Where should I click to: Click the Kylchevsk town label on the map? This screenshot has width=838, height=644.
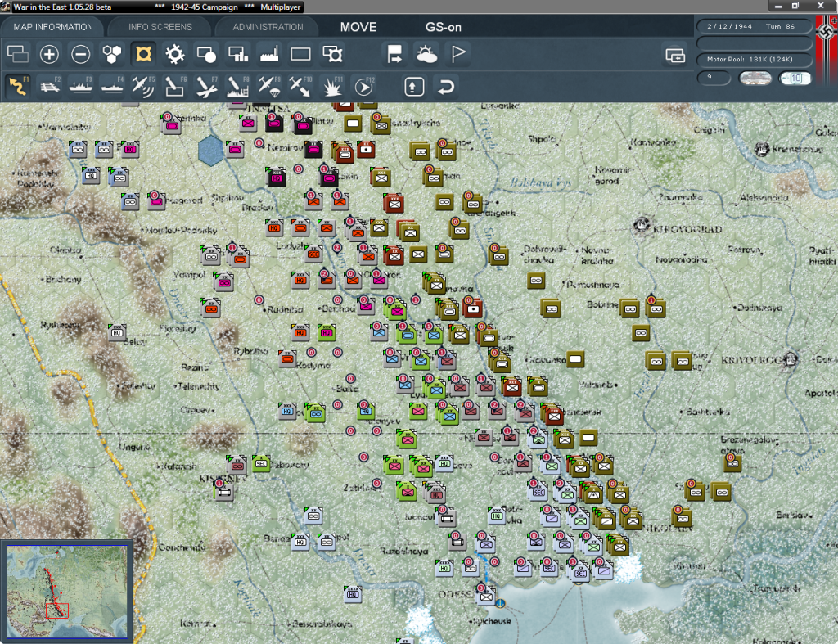coord(492,622)
